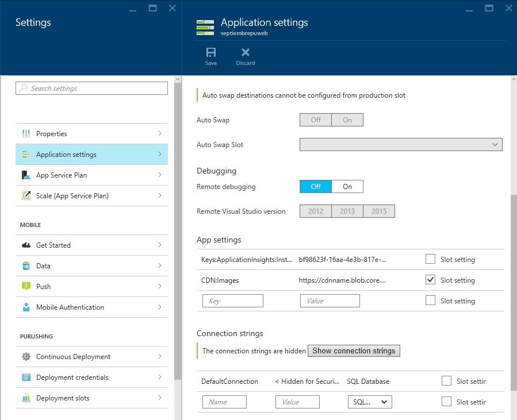Viewport: 517px width, 420px height.
Task: Focus the Search settings field
Action: tap(91, 88)
